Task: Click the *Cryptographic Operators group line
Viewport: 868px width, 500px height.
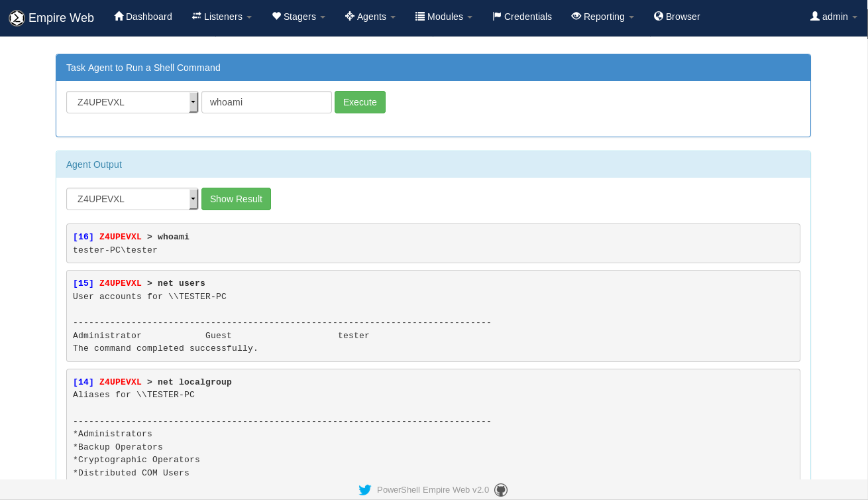Action: click(x=136, y=460)
